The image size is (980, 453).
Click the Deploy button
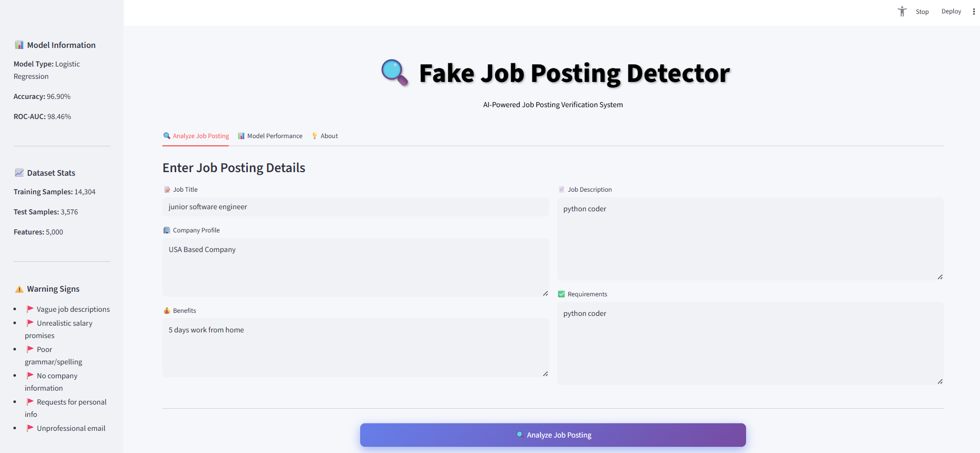pyautogui.click(x=951, y=11)
